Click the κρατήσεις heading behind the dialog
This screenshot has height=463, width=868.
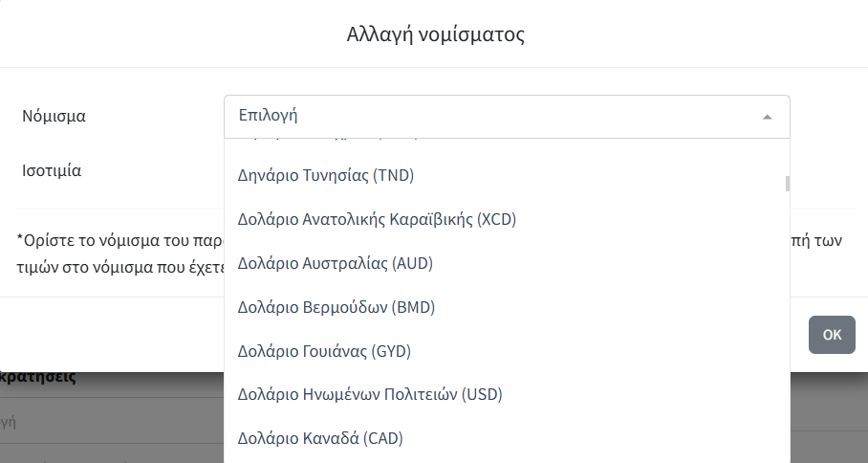[38, 377]
